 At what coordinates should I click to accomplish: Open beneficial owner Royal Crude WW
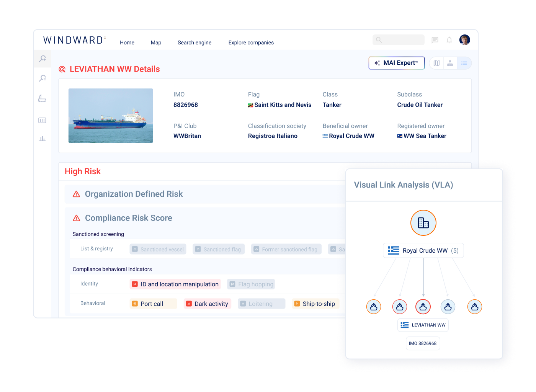[349, 136]
